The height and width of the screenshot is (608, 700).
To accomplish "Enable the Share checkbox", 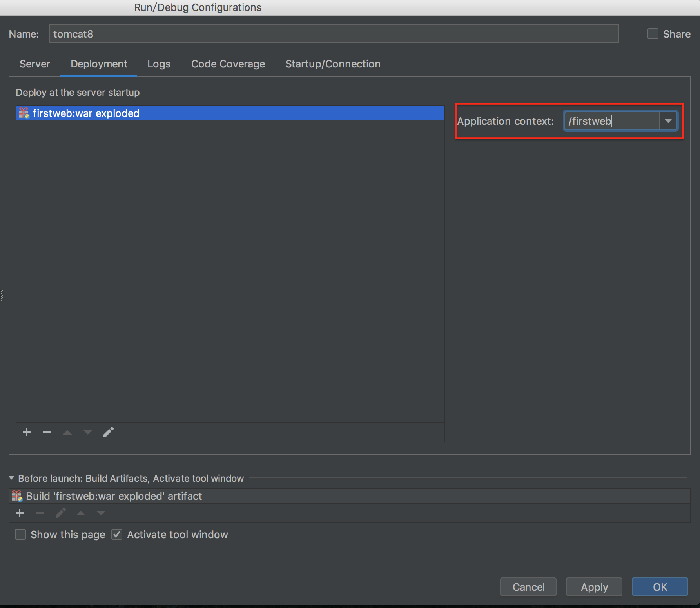I will point(653,34).
